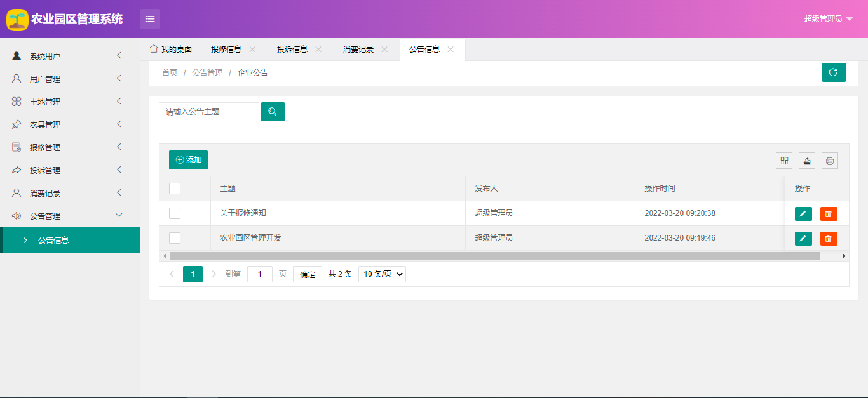
Task: Click the search magnifier button
Action: pos(273,112)
